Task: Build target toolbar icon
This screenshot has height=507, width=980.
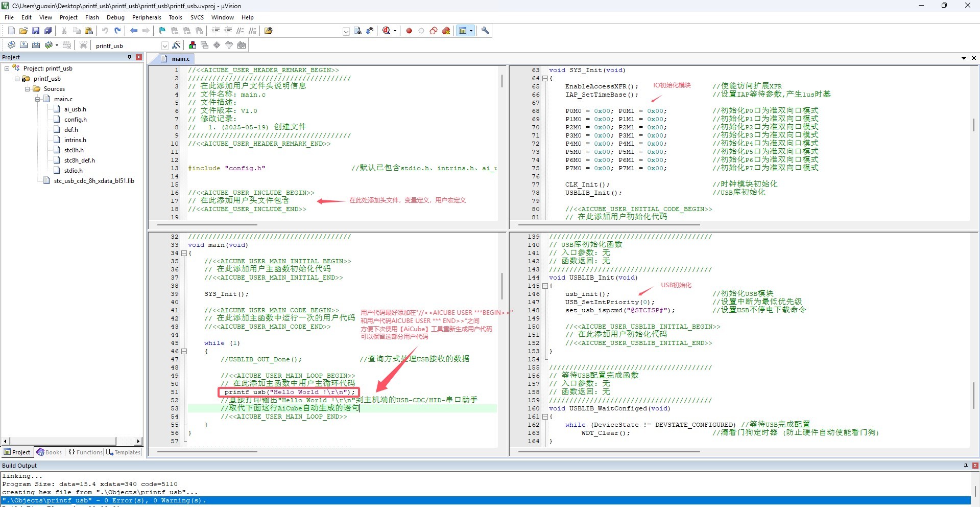Action: tap(23, 45)
